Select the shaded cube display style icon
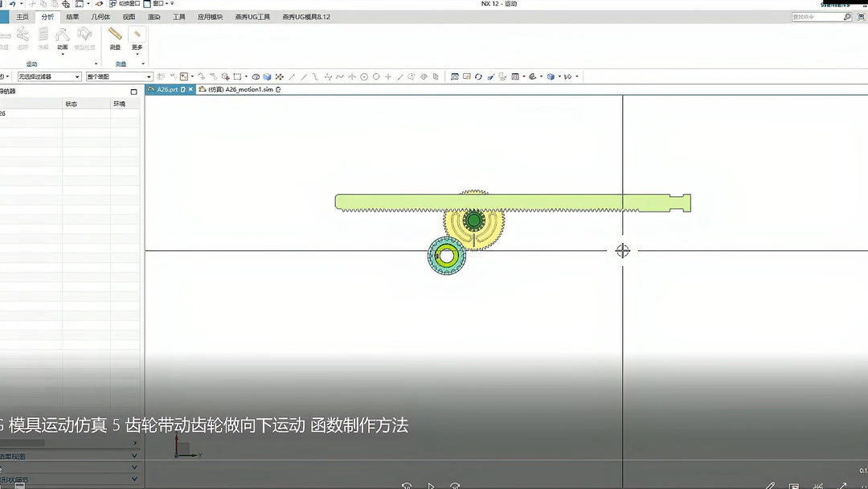Viewport: 868px width, 489px height. (x=551, y=76)
